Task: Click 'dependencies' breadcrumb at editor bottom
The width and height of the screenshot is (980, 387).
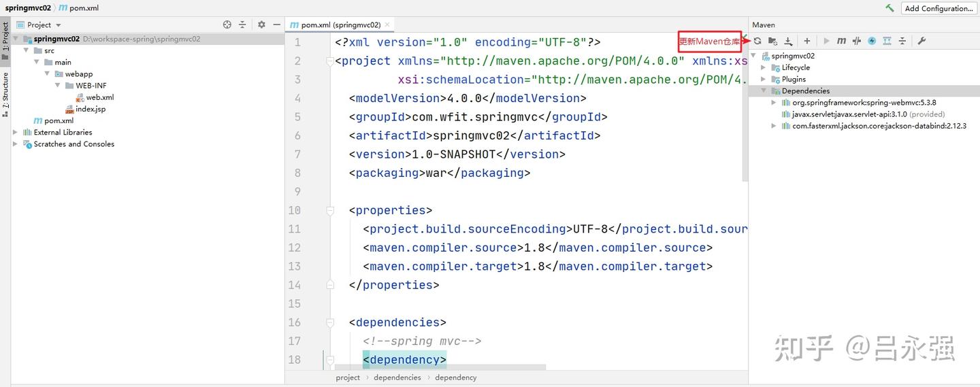Action: (397, 377)
